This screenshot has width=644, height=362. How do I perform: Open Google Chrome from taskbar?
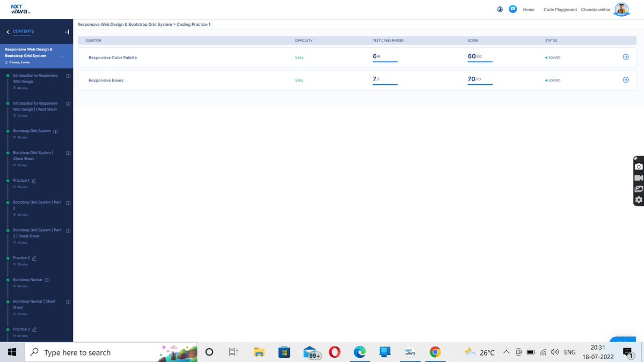coord(435,352)
